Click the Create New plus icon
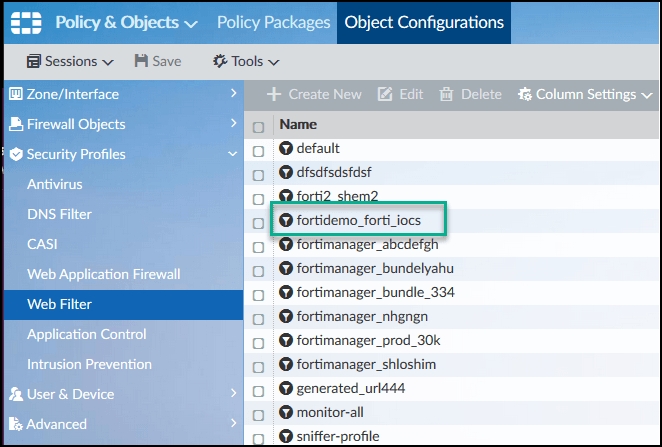 [274, 94]
